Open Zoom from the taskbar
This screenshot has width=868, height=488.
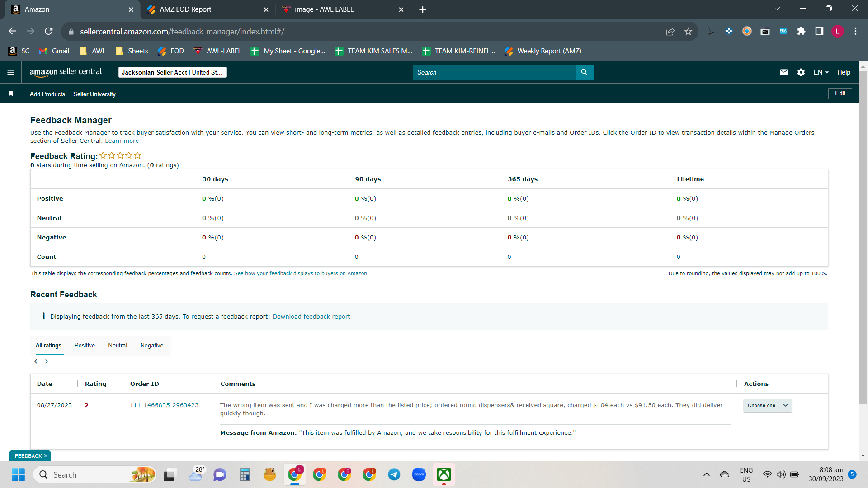[x=419, y=474]
